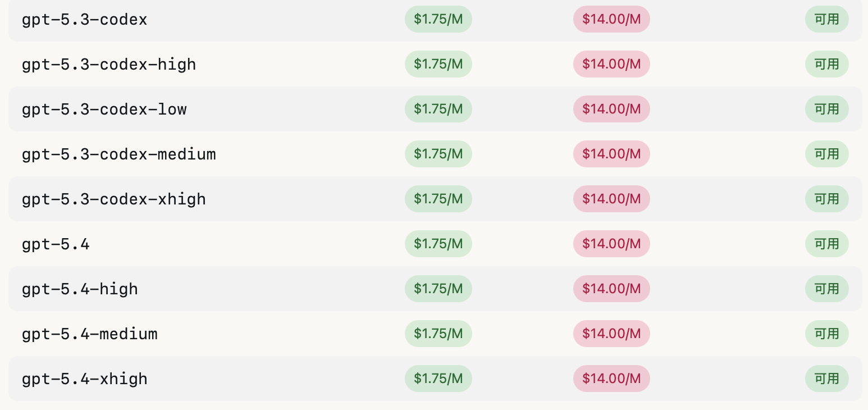
Task: Click the red $14.00/M badge for gpt-5.3-codex-high
Action: click(611, 64)
